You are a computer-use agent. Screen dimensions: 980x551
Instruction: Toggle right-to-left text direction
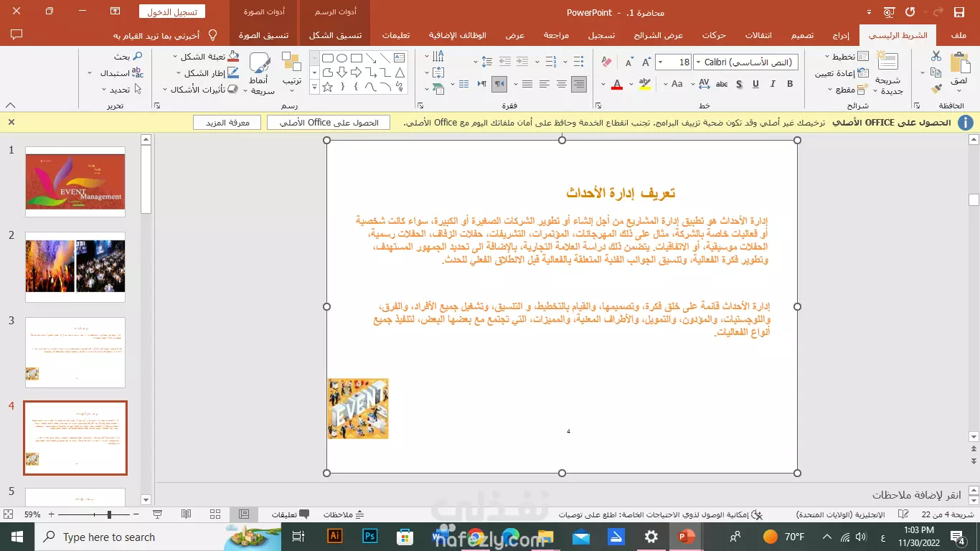pos(500,84)
